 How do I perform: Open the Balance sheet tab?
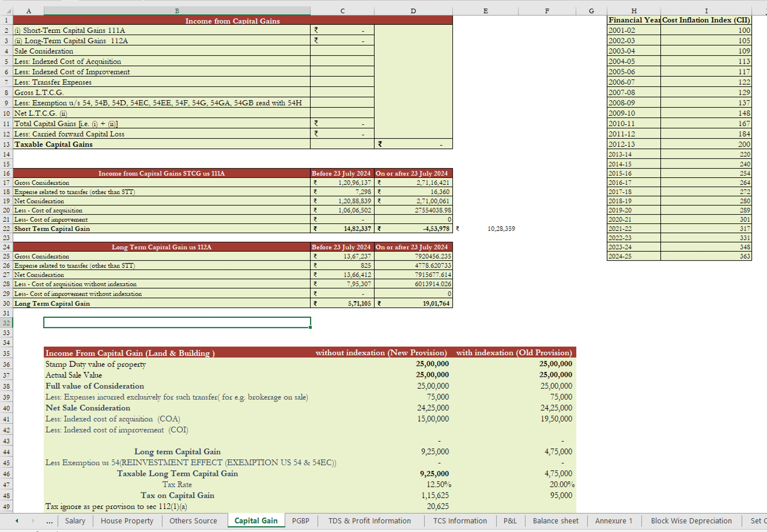[555, 521]
